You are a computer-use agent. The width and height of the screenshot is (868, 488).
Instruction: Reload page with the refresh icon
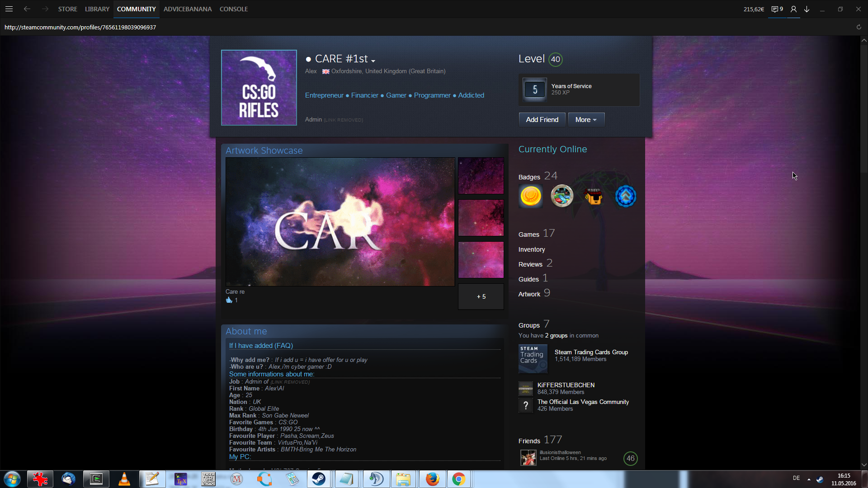coord(859,27)
